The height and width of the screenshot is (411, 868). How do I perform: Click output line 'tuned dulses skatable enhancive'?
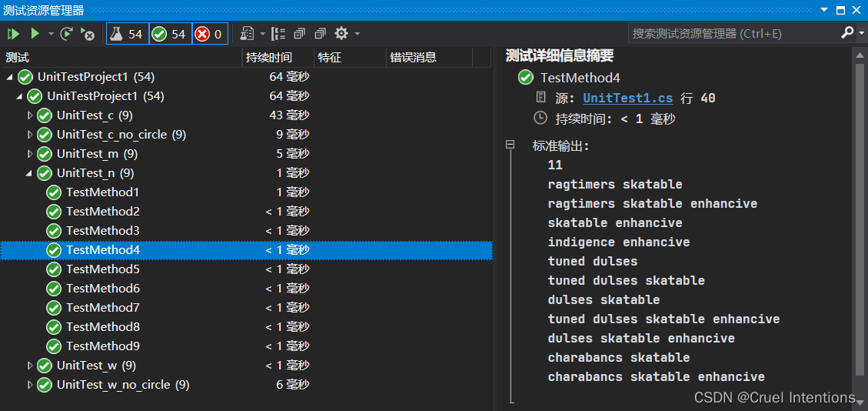[x=663, y=319]
